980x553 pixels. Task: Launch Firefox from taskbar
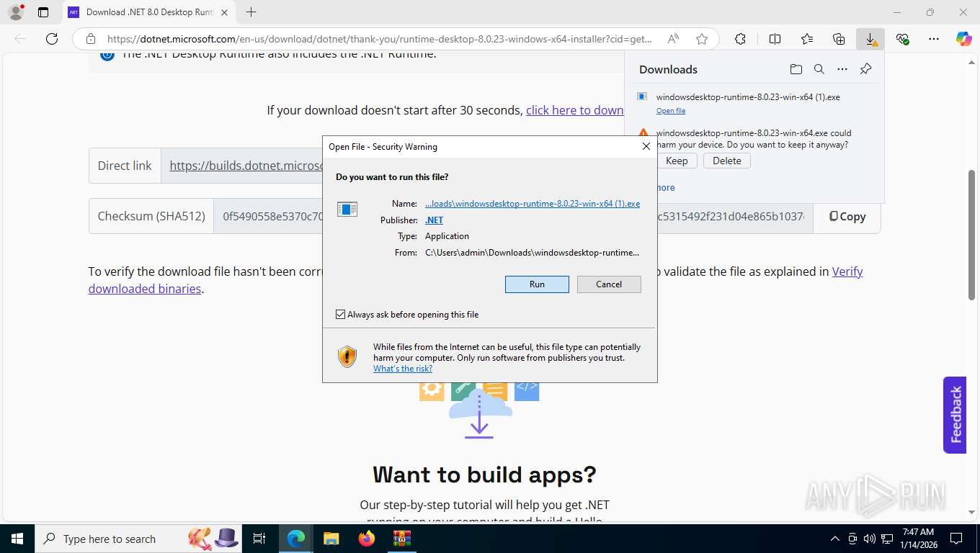point(367,539)
